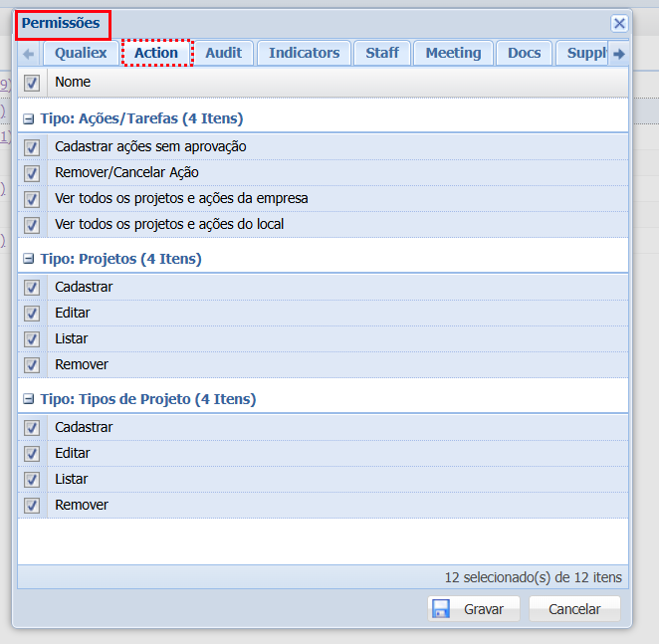
Task: Uncheck 'Remover/Cancelar Ação' permission
Action: point(32,173)
